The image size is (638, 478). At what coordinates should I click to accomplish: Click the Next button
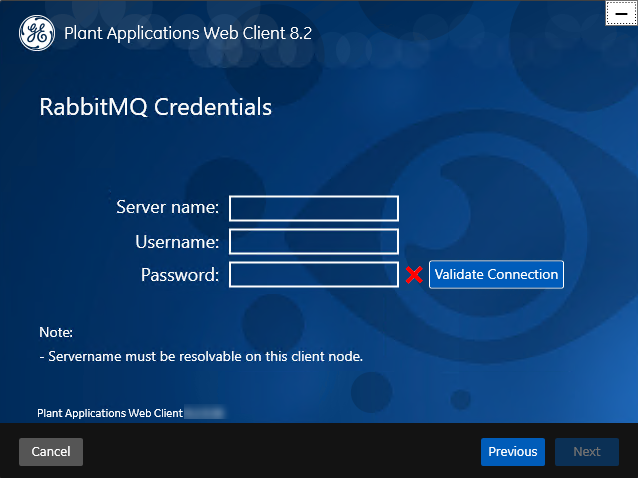(587, 452)
